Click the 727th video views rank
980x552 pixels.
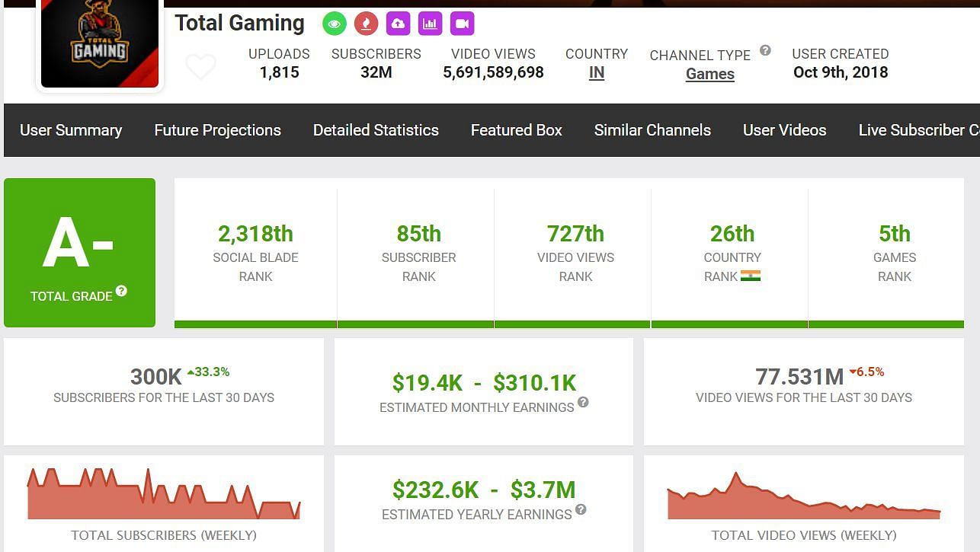click(575, 233)
